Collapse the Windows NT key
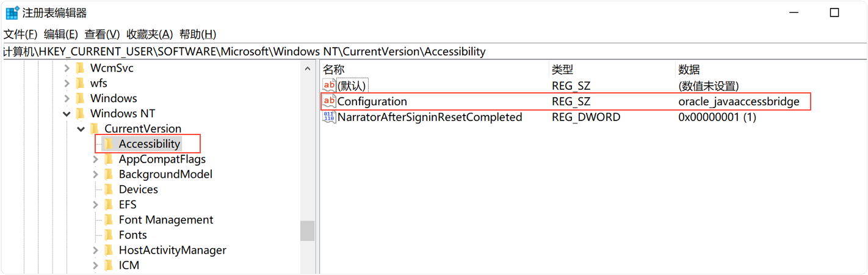The height and width of the screenshot is (275, 868). (67, 114)
